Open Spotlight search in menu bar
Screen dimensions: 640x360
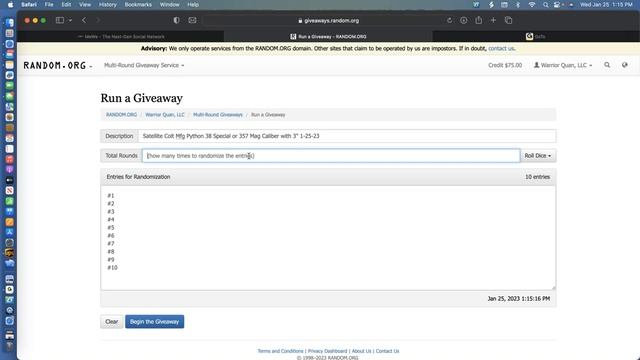tap(545, 4)
